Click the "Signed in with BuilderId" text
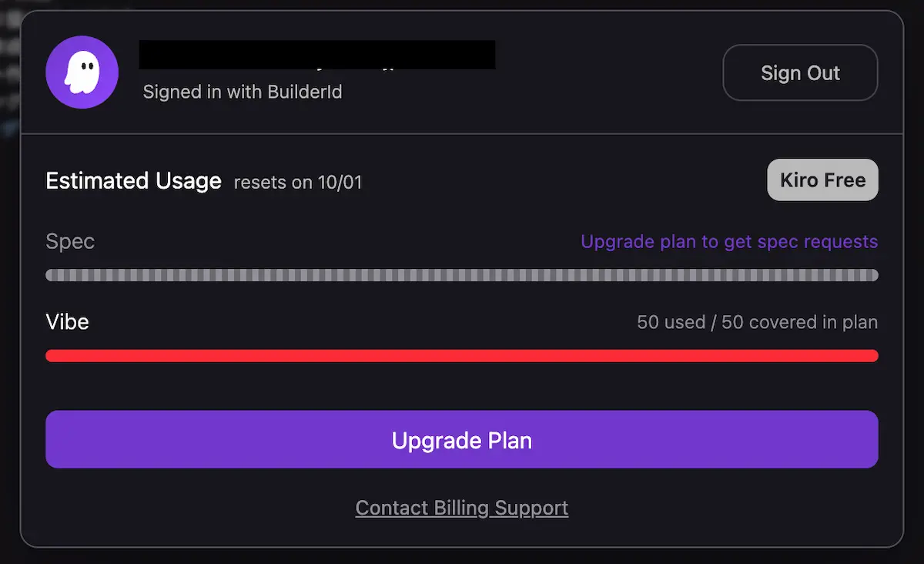The height and width of the screenshot is (564, 924). click(x=243, y=92)
